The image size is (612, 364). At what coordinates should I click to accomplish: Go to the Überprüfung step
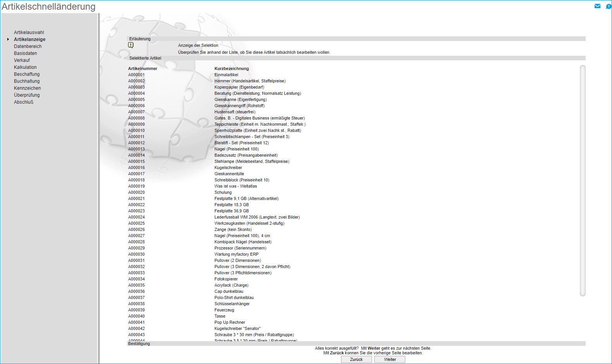(27, 95)
